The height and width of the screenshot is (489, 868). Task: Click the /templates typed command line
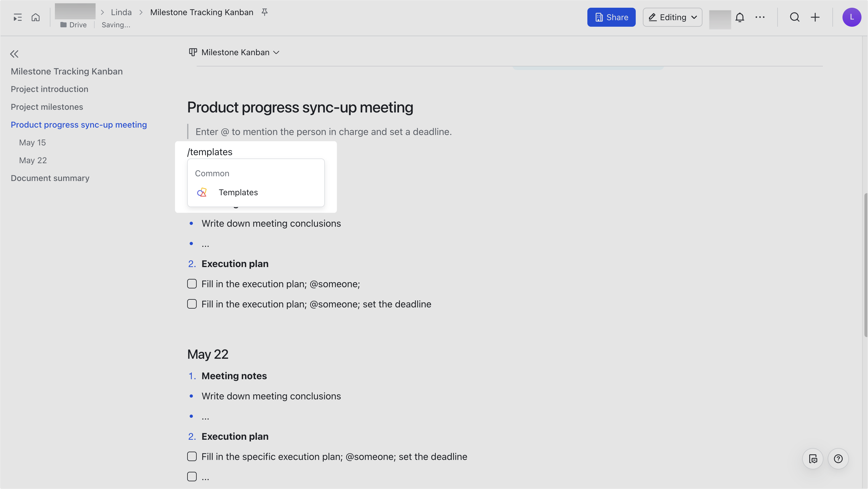210,152
